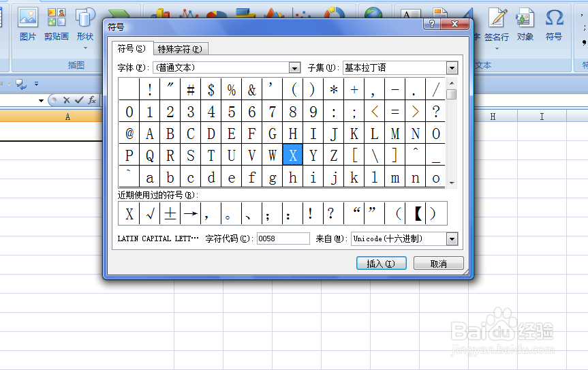Pick recently used 。 period symbol

(x=232, y=214)
